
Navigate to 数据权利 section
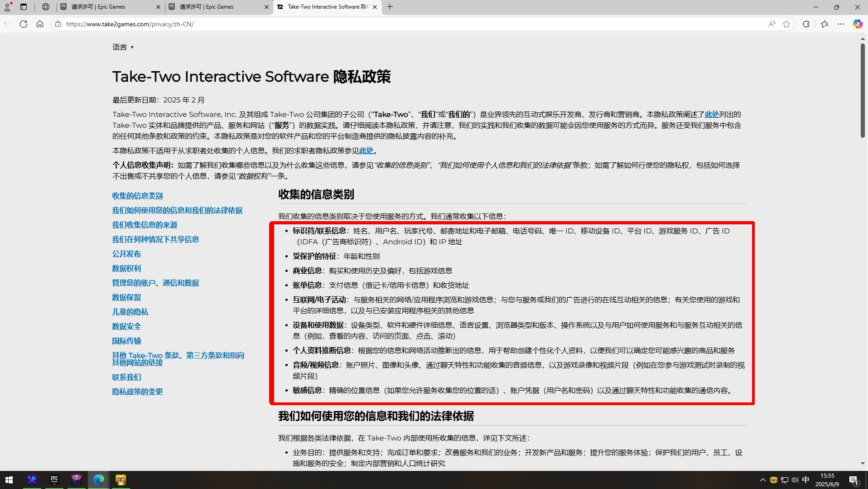tap(126, 268)
